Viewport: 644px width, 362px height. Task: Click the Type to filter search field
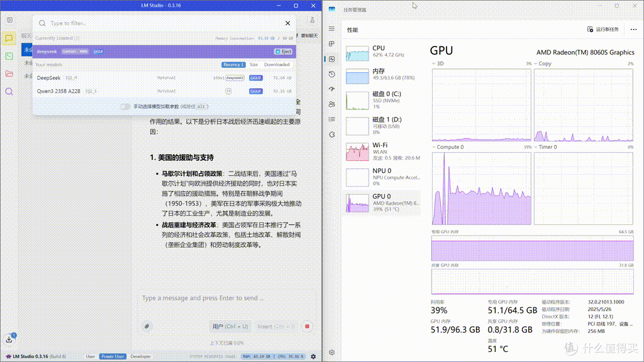(164, 23)
